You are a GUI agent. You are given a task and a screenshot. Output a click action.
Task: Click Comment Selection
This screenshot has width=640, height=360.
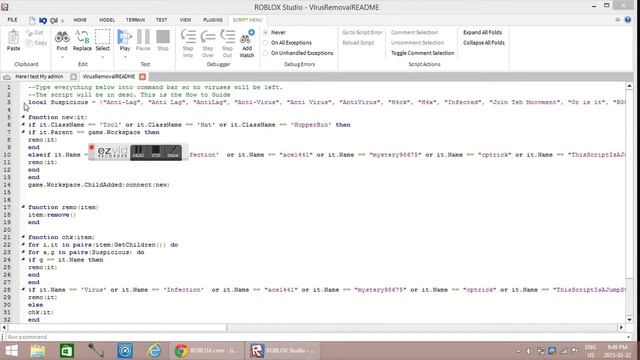tap(414, 32)
